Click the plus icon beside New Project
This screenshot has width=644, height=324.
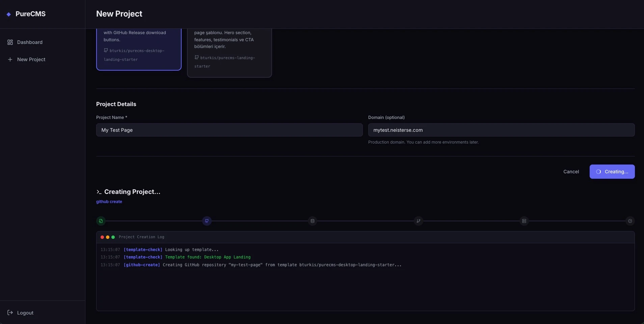[10, 59]
